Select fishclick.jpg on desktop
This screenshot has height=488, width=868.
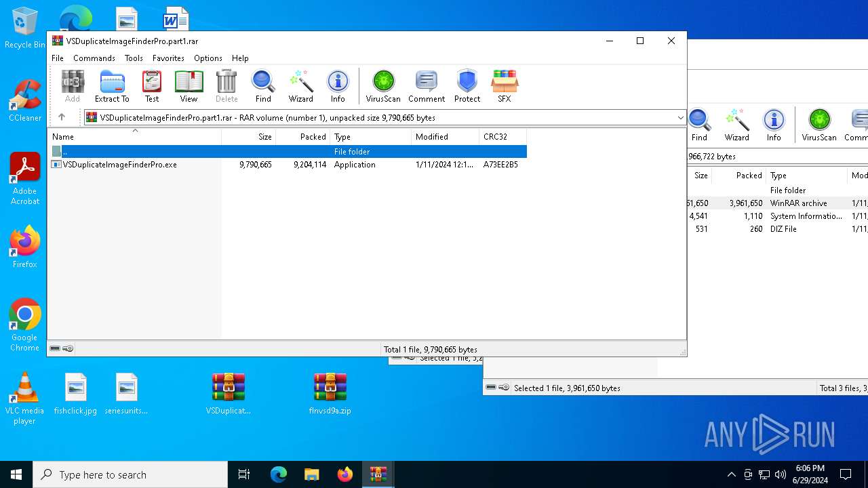click(x=75, y=394)
